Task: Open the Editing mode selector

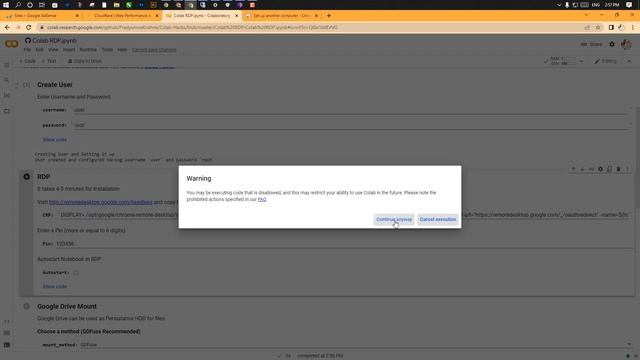Action: point(605,61)
